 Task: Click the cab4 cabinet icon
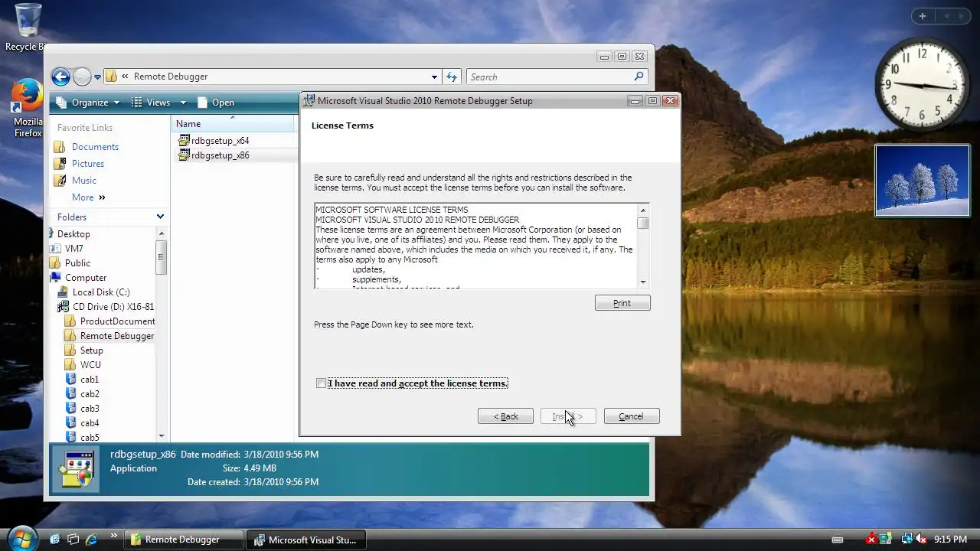click(70, 423)
